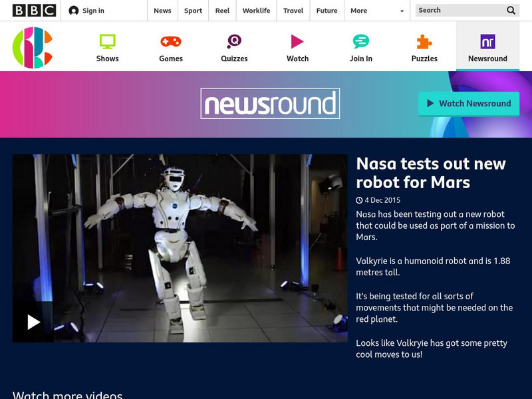532x399 pixels.
Task: Open the BBC logo homepage link
Action: point(34,11)
